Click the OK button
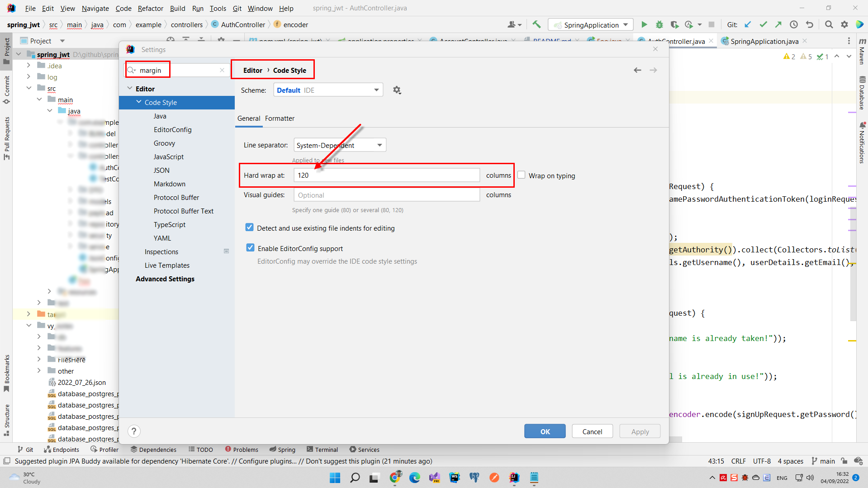Image resolution: width=868 pixels, height=488 pixels. [545, 431]
